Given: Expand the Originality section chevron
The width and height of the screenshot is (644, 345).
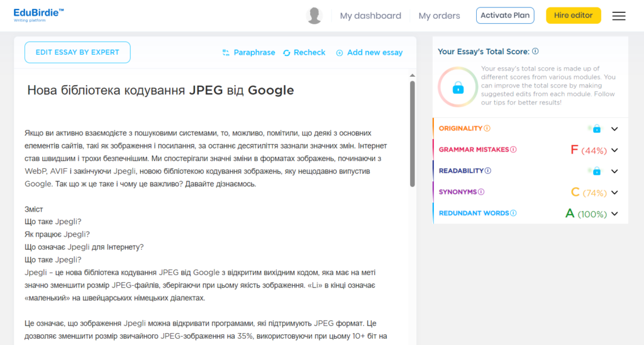Looking at the screenshot, I should tap(614, 129).
